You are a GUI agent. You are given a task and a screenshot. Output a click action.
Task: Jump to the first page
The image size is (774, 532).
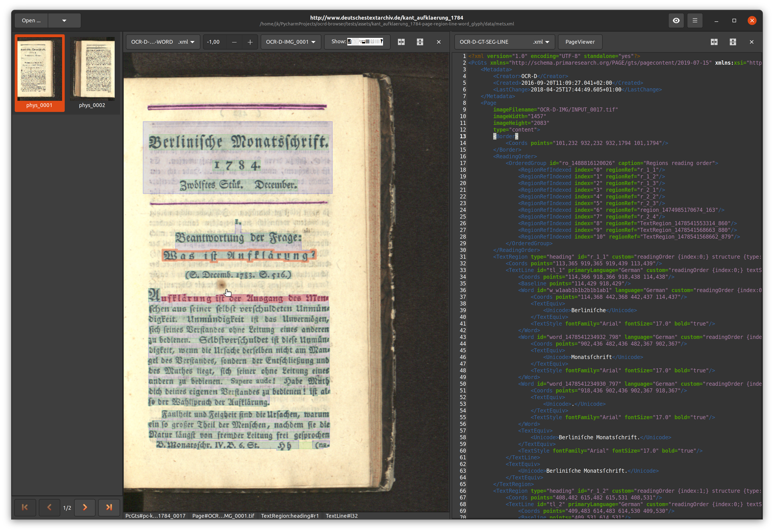(x=25, y=507)
